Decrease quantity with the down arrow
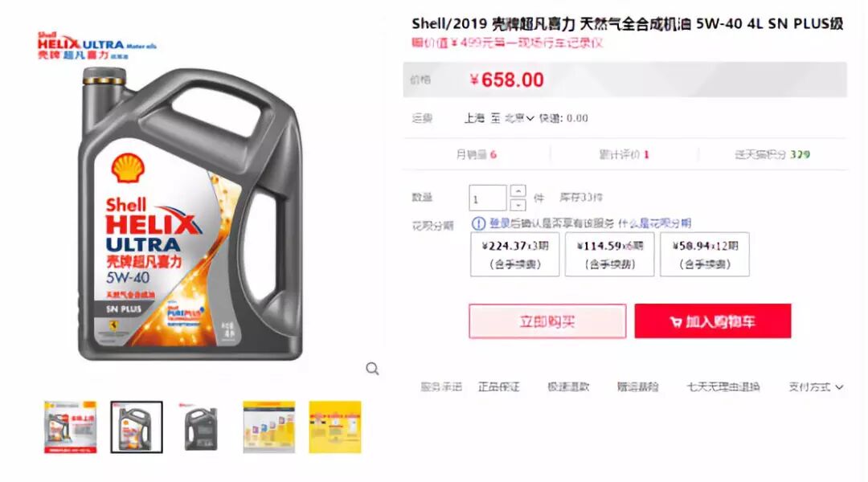Screen dimensions: 868x482 tap(518, 205)
